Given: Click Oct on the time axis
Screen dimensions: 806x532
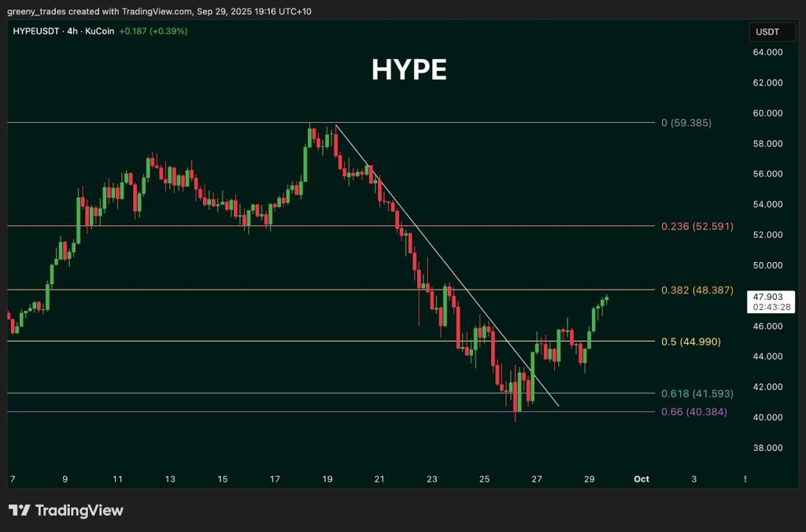Looking at the screenshot, I should [641, 478].
